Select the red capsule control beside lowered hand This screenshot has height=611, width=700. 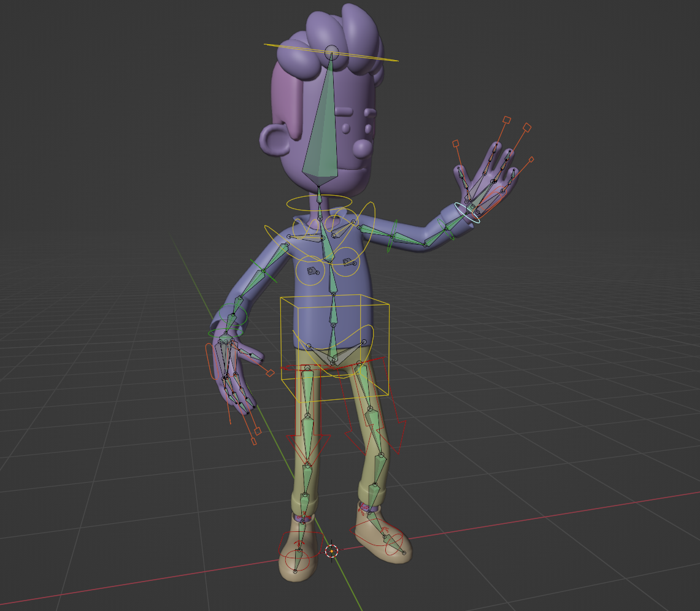pos(212,361)
